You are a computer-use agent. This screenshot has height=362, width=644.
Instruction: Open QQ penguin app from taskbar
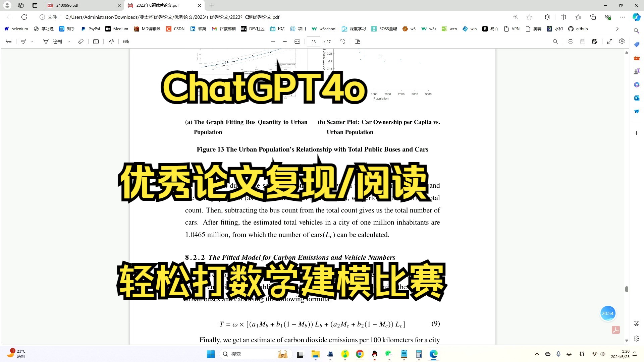click(375, 354)
